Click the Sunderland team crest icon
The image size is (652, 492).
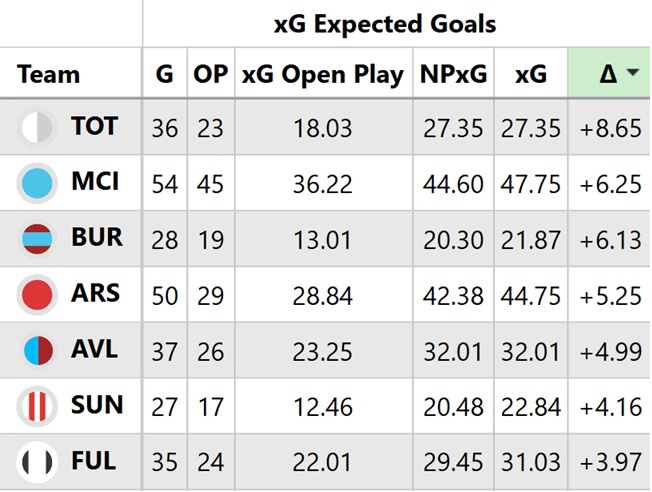pyautogui.click(x=37, y=406)
